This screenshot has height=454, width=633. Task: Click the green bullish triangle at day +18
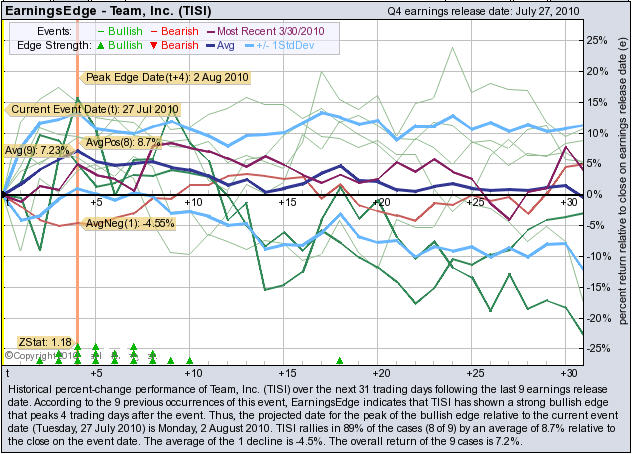[x=340, y=360]
